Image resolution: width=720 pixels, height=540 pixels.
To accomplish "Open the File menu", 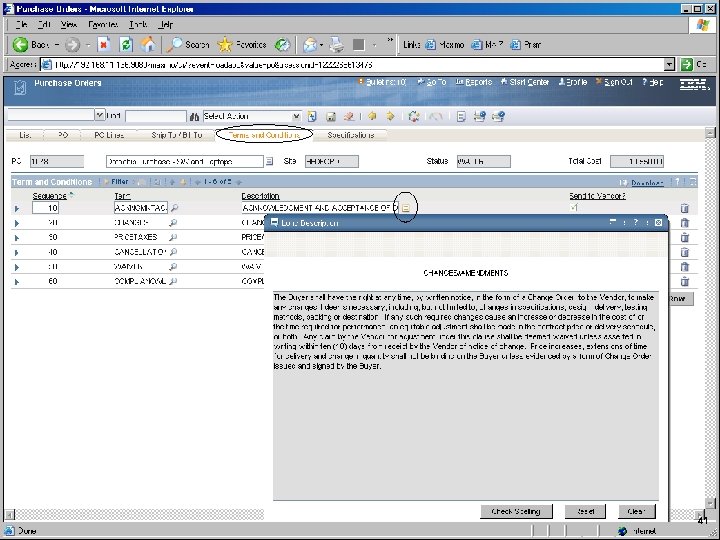I will [21, 24].
